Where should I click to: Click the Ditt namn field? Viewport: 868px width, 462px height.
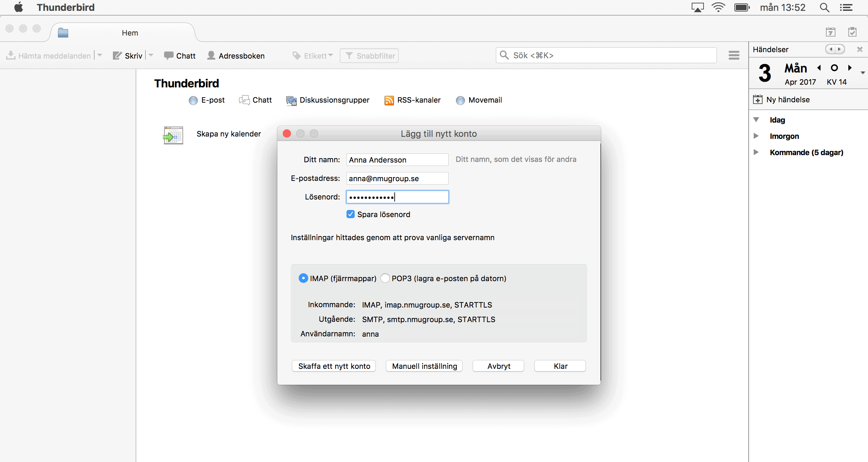[x=397, y=160]
